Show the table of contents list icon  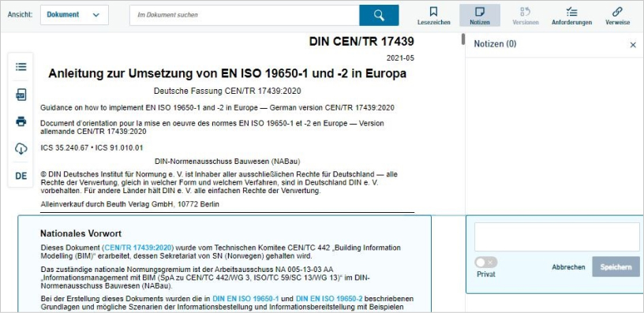21,66
